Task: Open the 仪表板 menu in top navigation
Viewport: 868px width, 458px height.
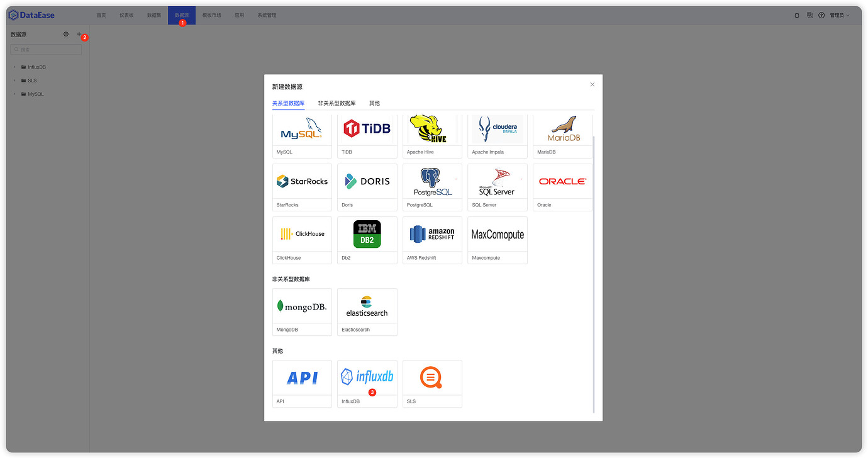Action: (126, 15)
